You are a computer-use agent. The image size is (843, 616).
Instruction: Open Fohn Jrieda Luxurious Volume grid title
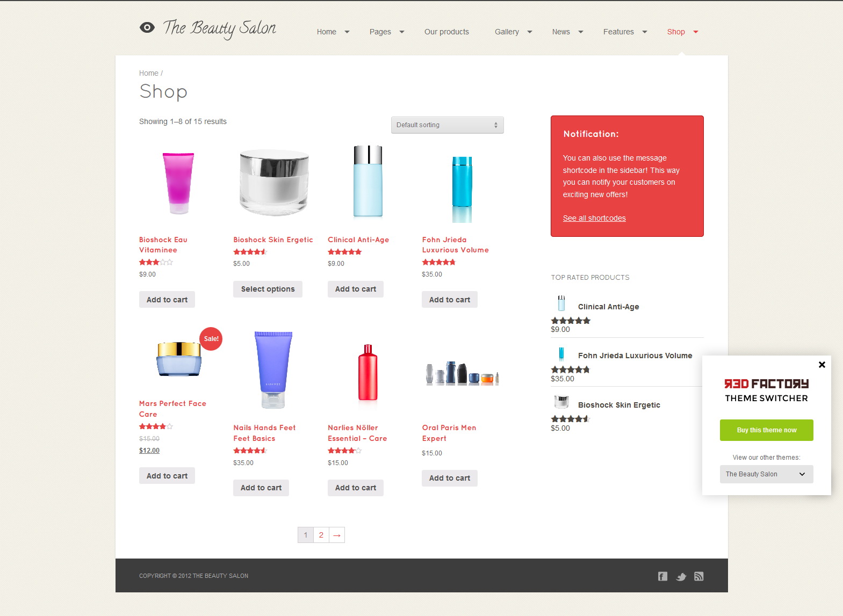coord(455,245)
